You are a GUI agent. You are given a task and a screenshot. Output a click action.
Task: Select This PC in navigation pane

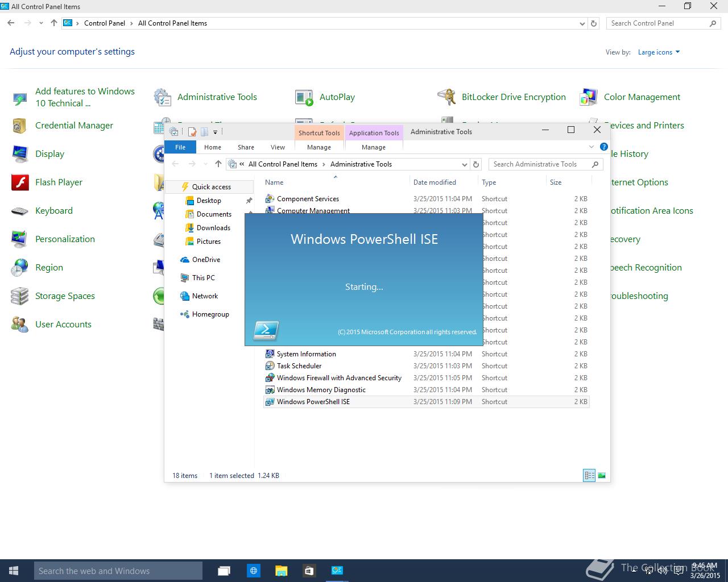point(203,278)
